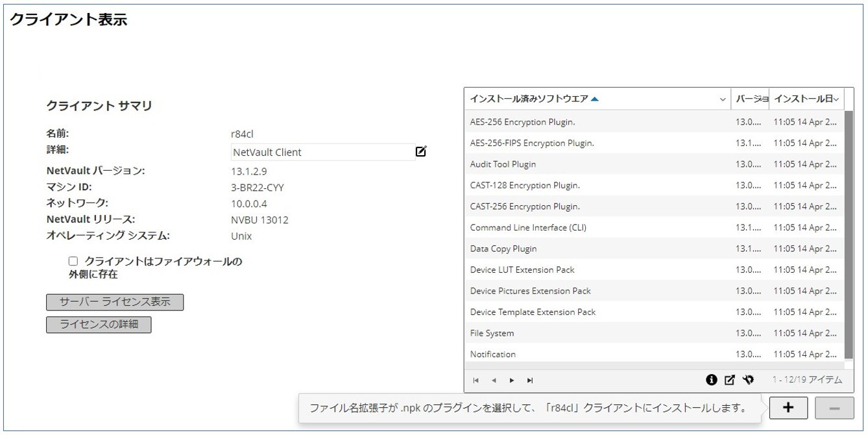Click the NetVault Client description field

click(323, 152)
